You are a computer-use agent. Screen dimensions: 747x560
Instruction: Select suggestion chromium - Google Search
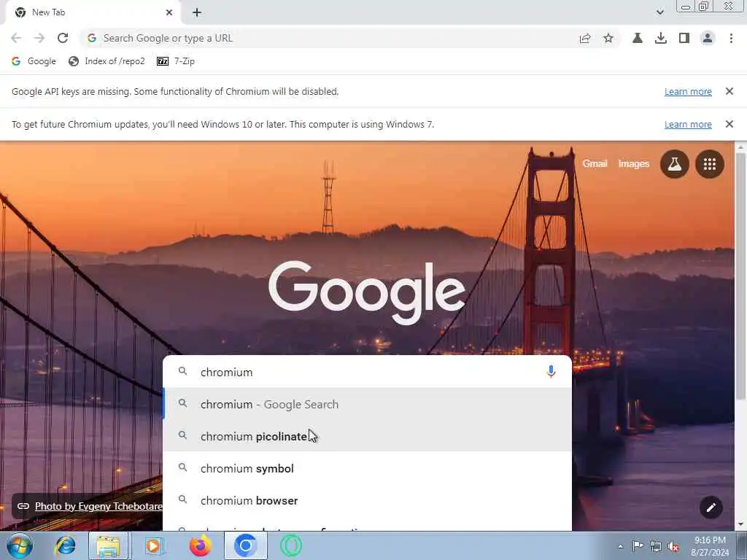[x=368, y=404]
